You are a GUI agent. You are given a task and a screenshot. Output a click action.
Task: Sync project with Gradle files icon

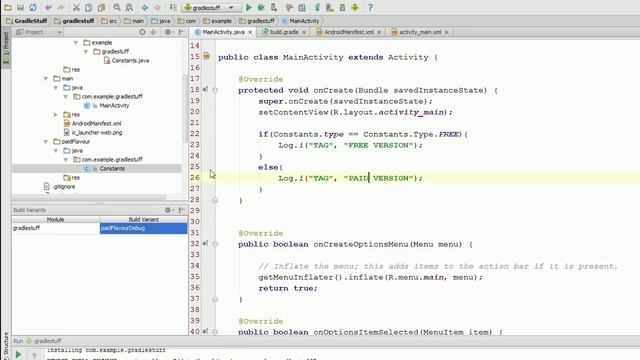tap(317, 7)
